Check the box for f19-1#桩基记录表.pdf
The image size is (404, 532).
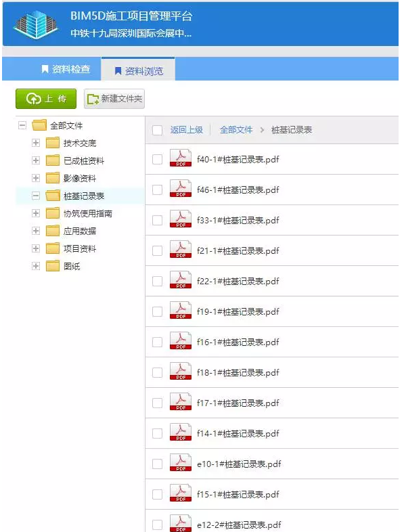pos(157,312)
